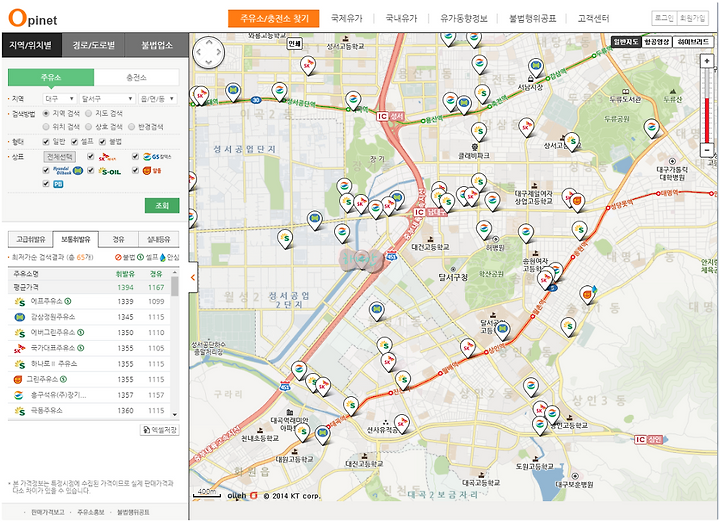Click the results list scroll-down arrow

(174, 415)
